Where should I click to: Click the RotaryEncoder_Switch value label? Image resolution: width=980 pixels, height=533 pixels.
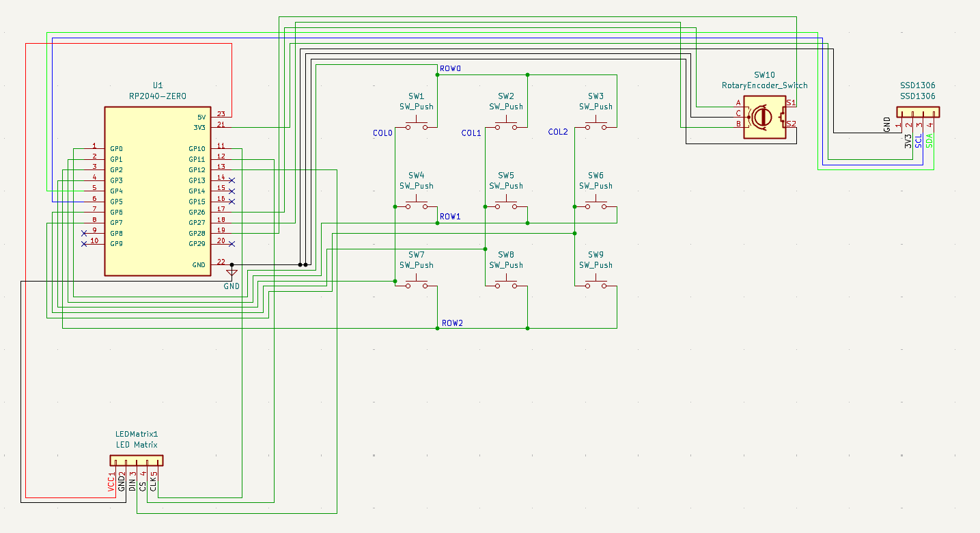click(765, 85)
